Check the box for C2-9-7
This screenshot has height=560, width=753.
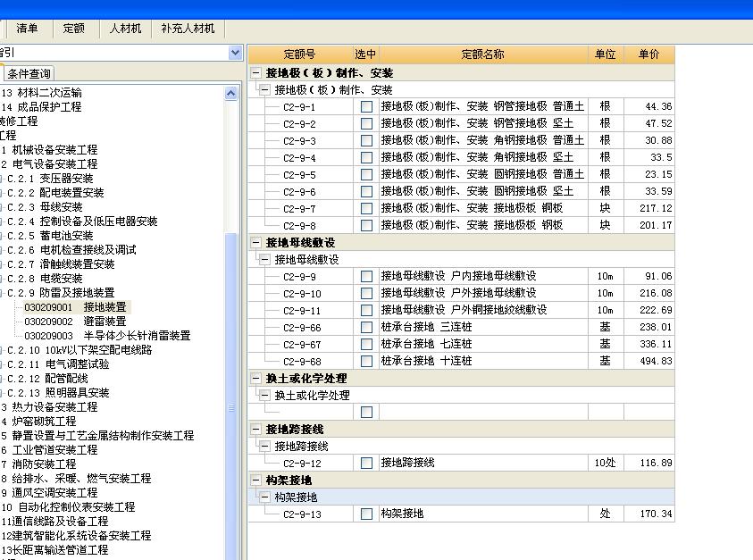366,208
